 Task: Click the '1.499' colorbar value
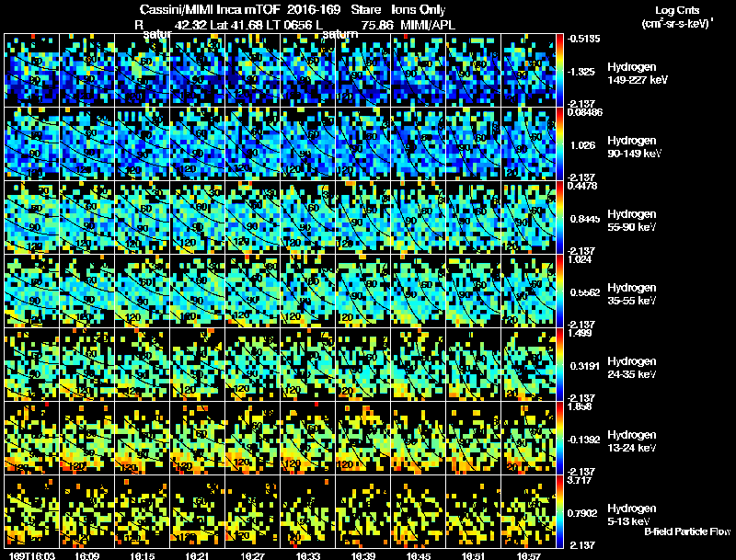(580, 333)
